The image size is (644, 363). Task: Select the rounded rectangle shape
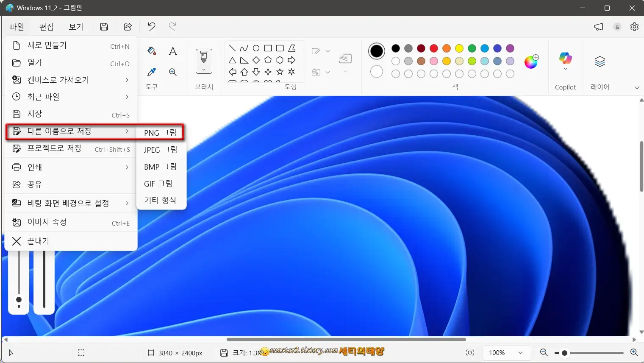point(280,48)
